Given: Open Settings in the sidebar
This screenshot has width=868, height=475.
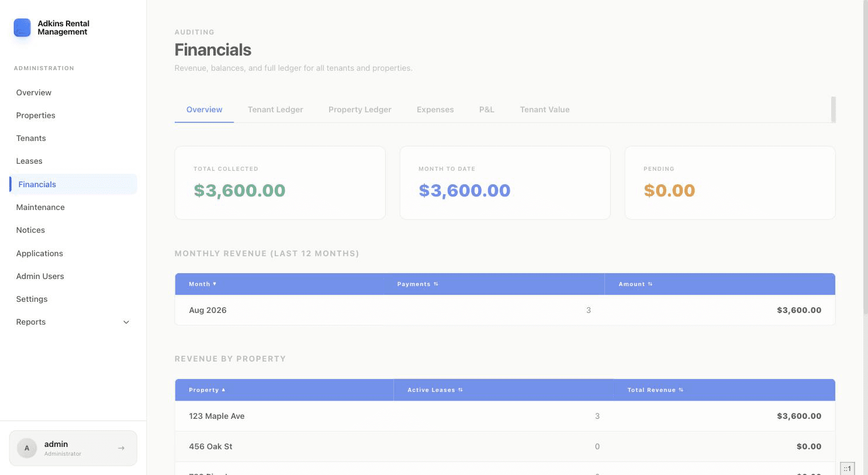Looking at the screenshot, I should click(x=73, y=299).
